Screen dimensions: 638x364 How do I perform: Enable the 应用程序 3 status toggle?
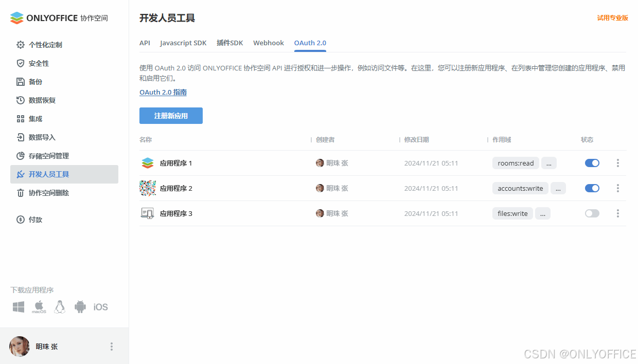tap(592, 213)
